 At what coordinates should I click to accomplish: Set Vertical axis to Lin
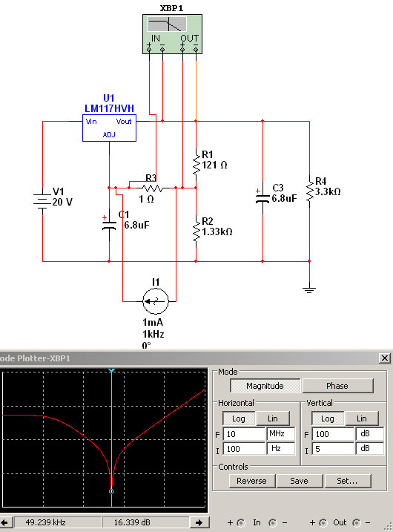click(x=361, y=418)
